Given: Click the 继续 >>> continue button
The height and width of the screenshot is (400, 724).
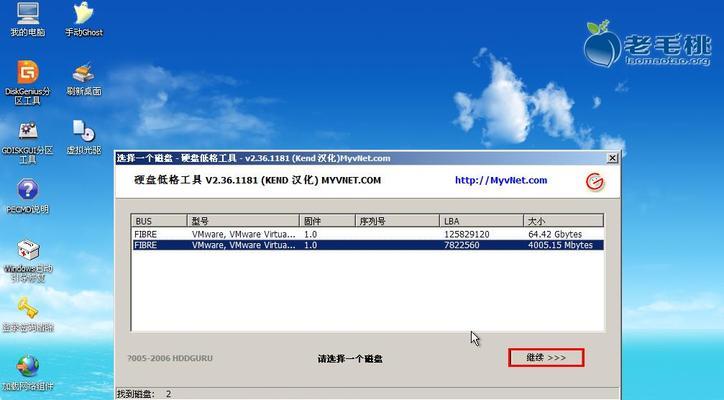Looking at the screenshot, I should [x=546, y=358].
